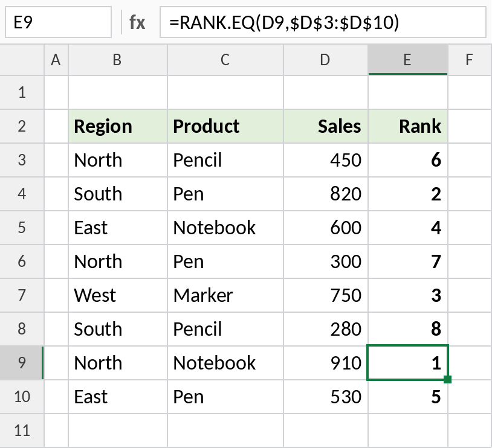This screenshot has height=448, width=492.
Task: Select the rank cell showing 4
Action: click(x=408, y=228)
